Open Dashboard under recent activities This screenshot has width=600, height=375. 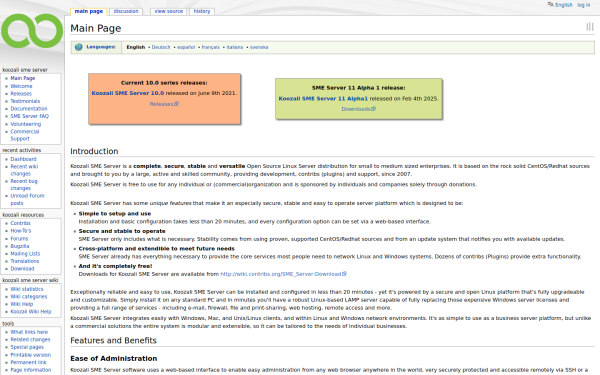[23, 159]
